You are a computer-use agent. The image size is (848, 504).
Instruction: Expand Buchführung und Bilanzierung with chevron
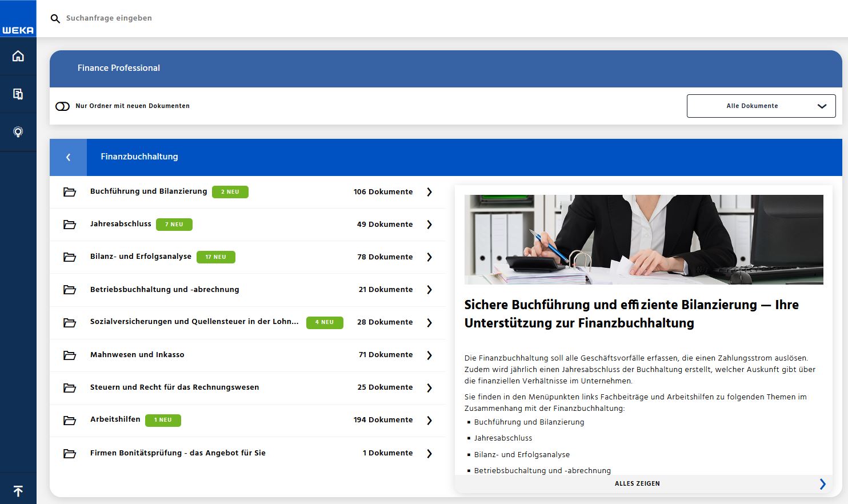coord(429,192)
